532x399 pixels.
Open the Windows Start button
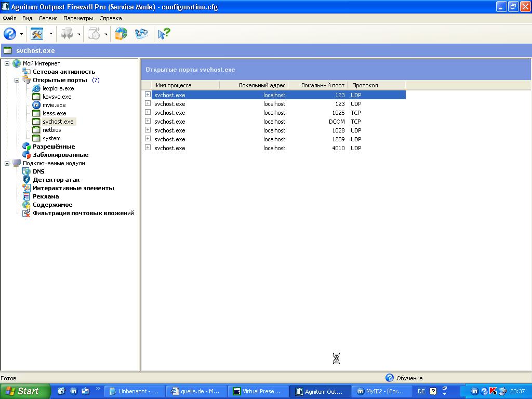(25, 391)
